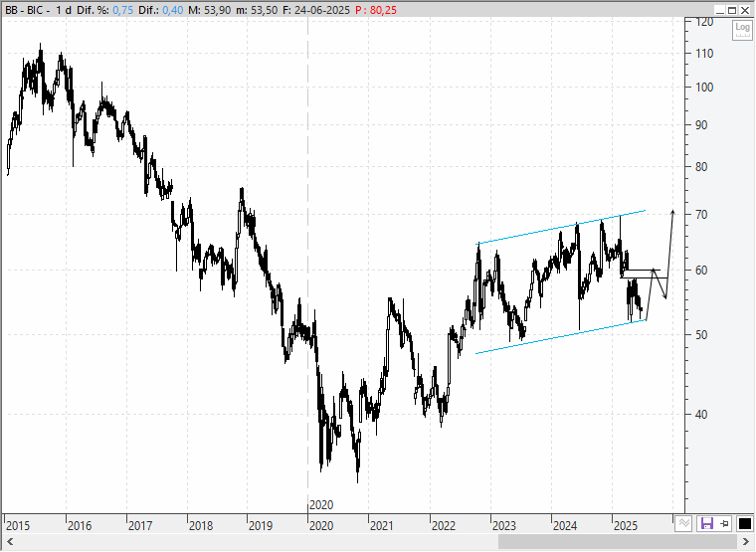Click the timeframe label 1 d in title
This screenshot has height=552, width=756.
click(64, 10)
